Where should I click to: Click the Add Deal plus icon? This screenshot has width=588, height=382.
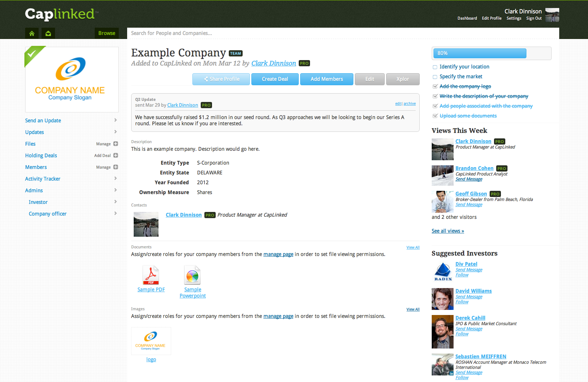(115, 155)
